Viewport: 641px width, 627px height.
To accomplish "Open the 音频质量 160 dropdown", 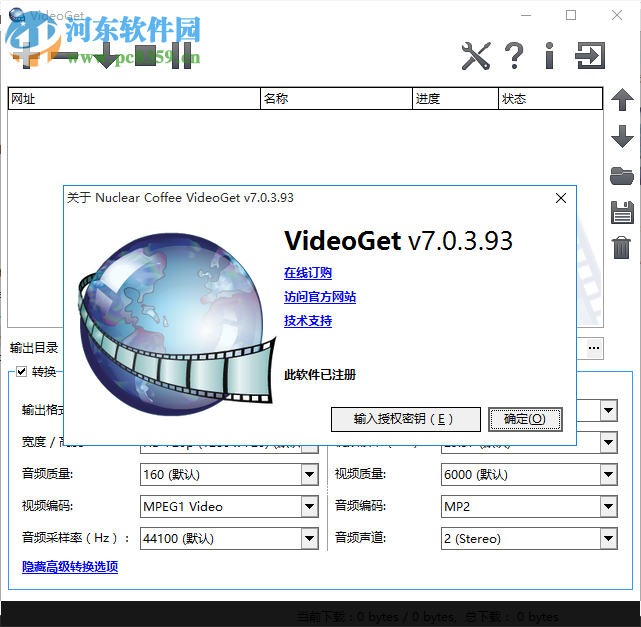I will pos(229,475).
